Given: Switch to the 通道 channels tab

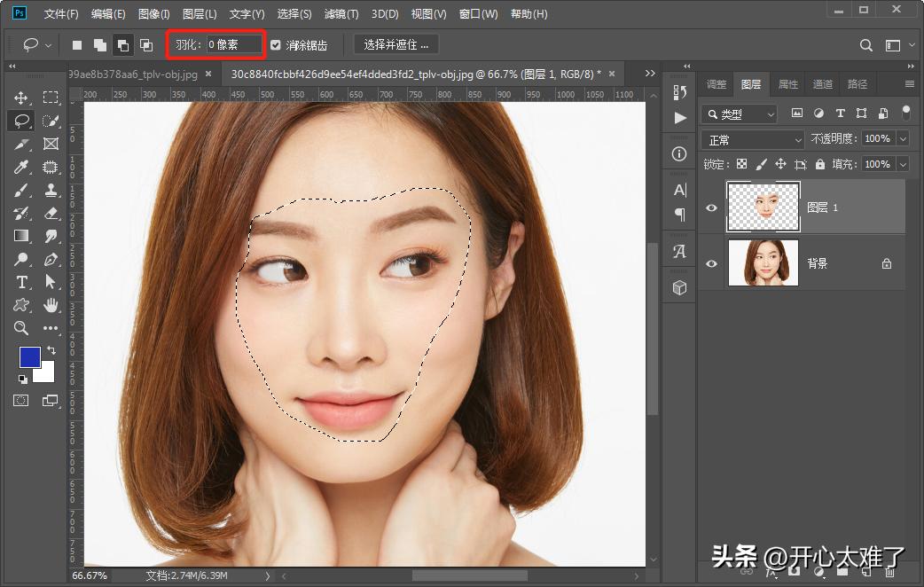Looking at the screenshot, I should coord(821,83).
